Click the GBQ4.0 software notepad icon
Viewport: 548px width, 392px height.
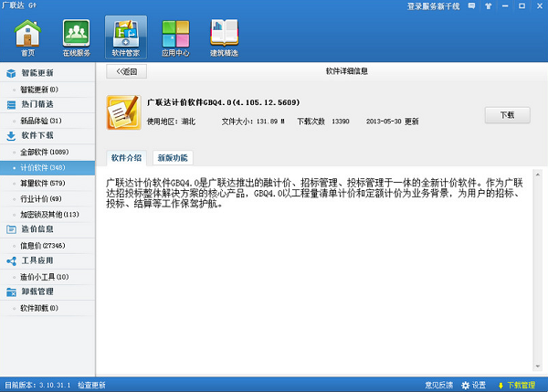(123, 112)
